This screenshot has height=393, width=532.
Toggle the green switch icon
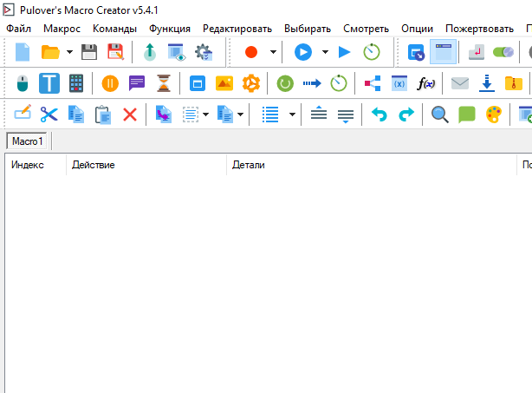pos(503,52)
